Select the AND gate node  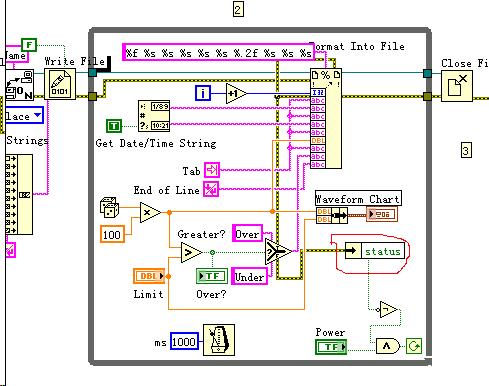click(x=387, y=346)
